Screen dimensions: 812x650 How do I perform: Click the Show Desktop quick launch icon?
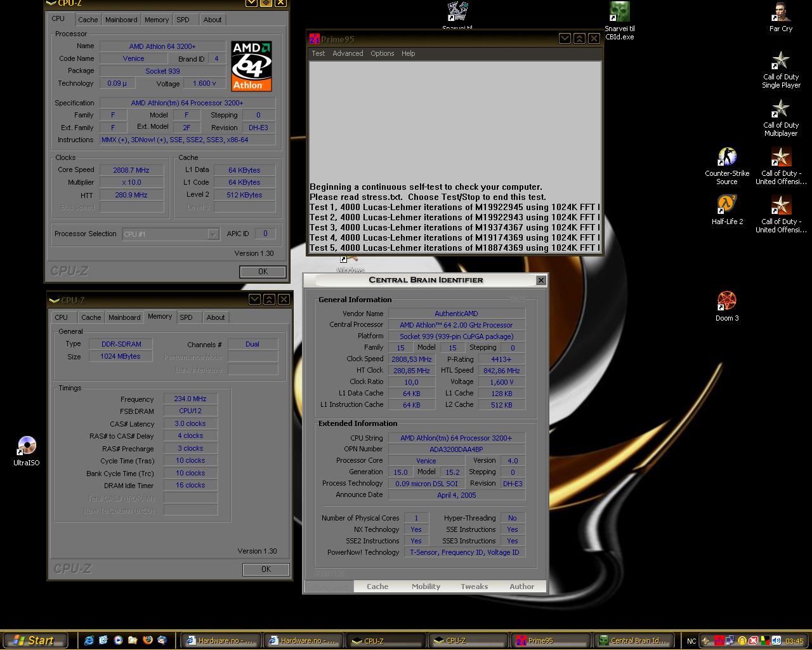(103, 640)
